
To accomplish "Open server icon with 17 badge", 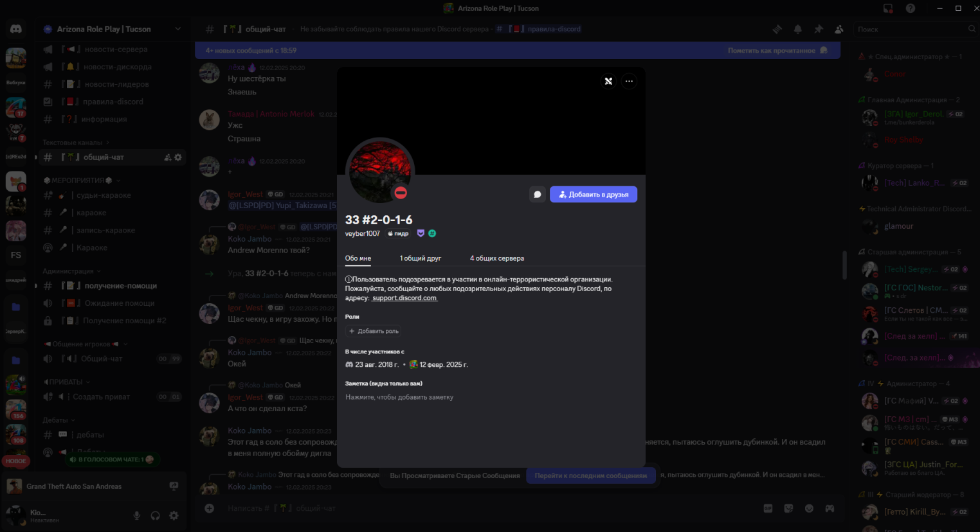I will (x=16, y=107).
